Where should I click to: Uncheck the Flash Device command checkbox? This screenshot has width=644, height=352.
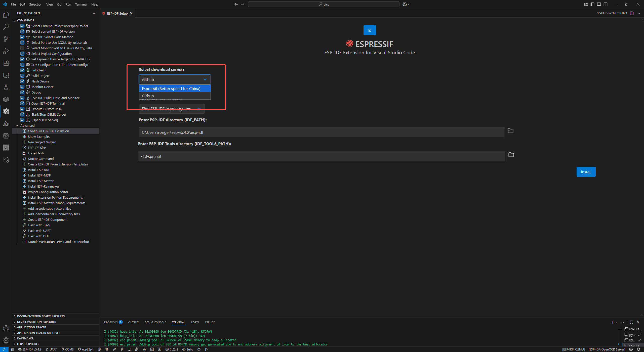tap(22, 81)
